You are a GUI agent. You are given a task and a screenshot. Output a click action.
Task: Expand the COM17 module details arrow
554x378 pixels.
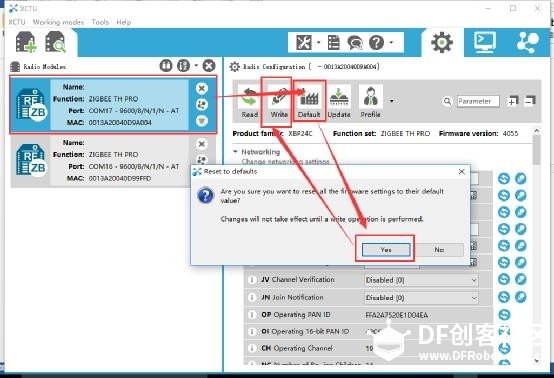[x=202, y=121]
